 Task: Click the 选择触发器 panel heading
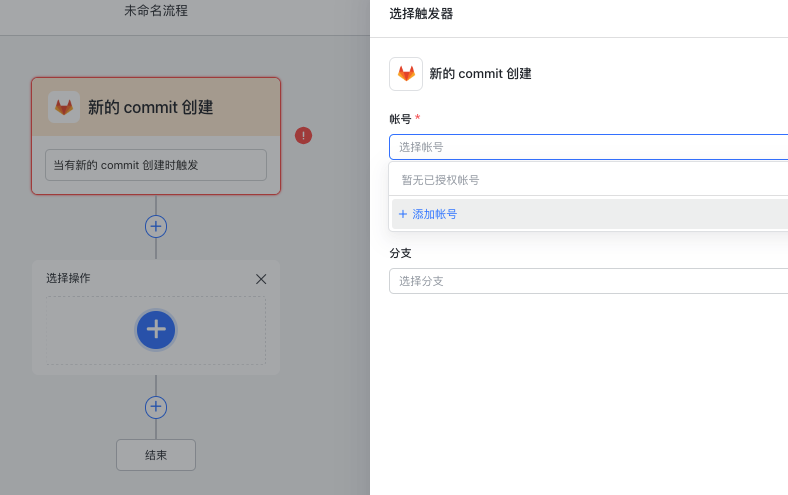pyautogui.click(x=421, y=14)
